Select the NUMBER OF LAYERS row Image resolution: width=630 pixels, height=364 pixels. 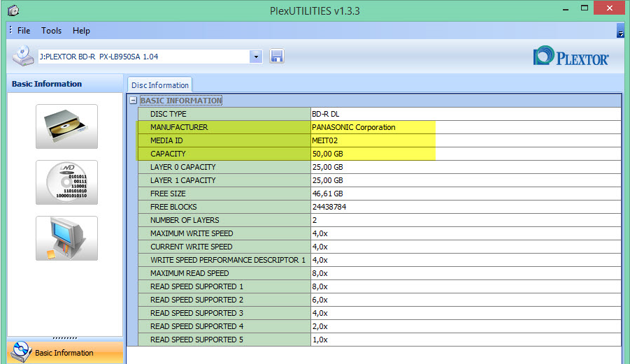(x=380, y=220)
